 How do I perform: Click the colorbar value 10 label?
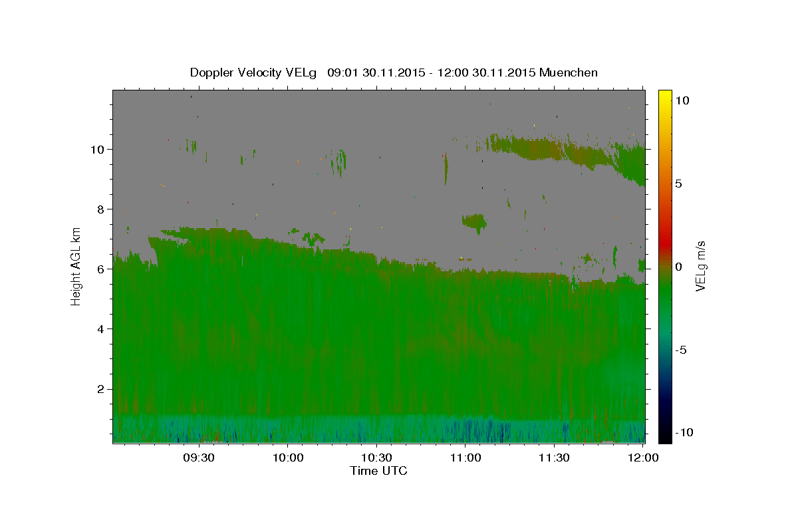pyautogui.click(x=682, y=100)
